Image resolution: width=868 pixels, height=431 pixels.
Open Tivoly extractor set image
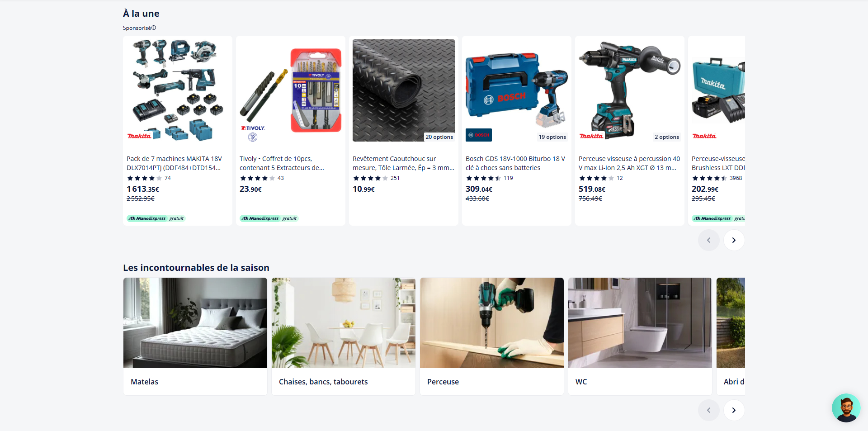tap(291, 90)
